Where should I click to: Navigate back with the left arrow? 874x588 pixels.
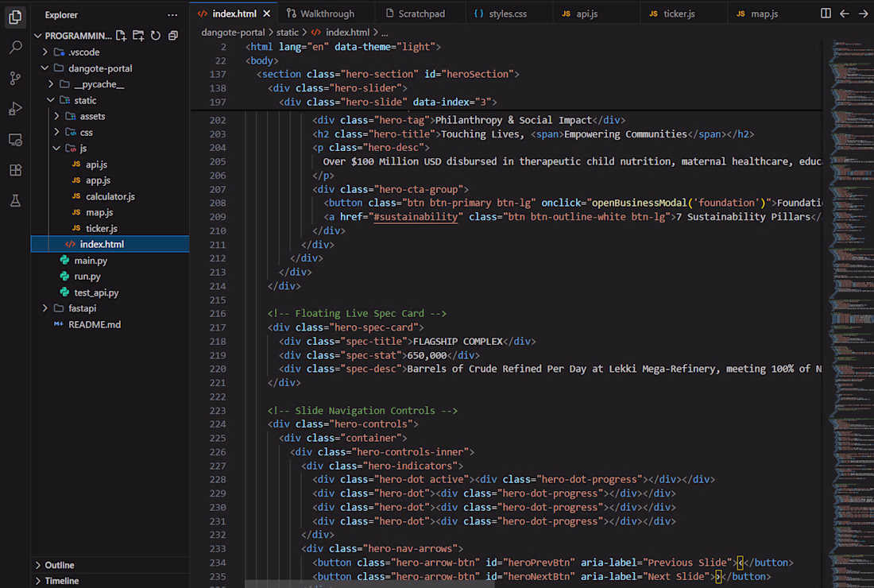click(845, 14)
